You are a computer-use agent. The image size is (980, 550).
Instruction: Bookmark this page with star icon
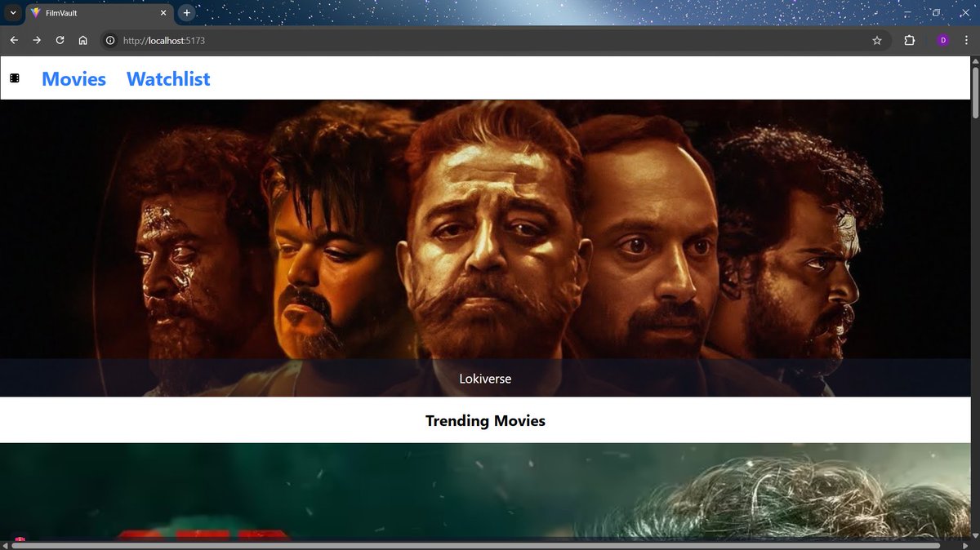pyautogui.click(x=877, y=40)
